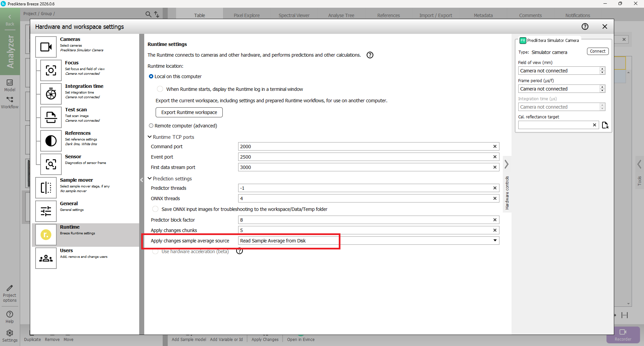The image size is (644, 346).
Task: Clear the First data stream port value
Action: point(495,167)
